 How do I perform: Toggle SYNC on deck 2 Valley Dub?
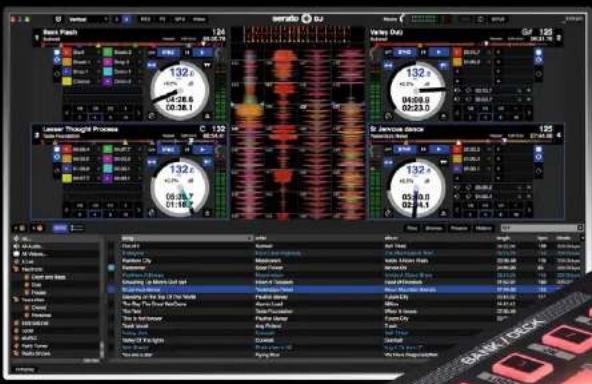coord(404,52)
